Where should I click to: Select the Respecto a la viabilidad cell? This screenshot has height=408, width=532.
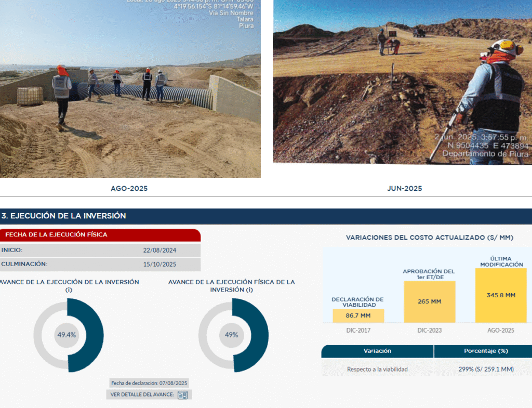[377, 370]
